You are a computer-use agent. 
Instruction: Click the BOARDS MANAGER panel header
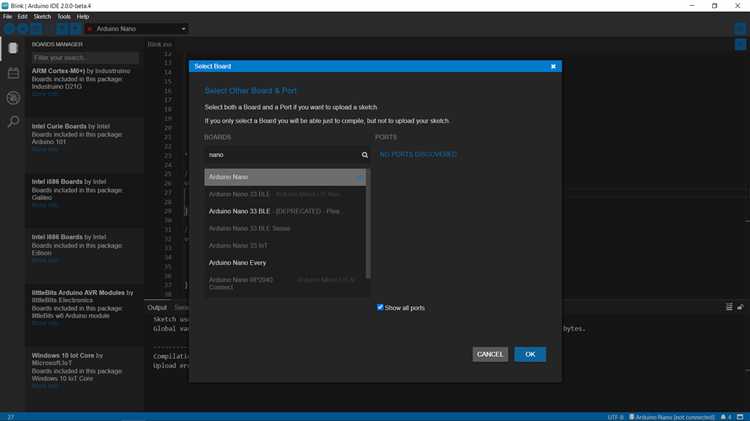pos(57,44)
